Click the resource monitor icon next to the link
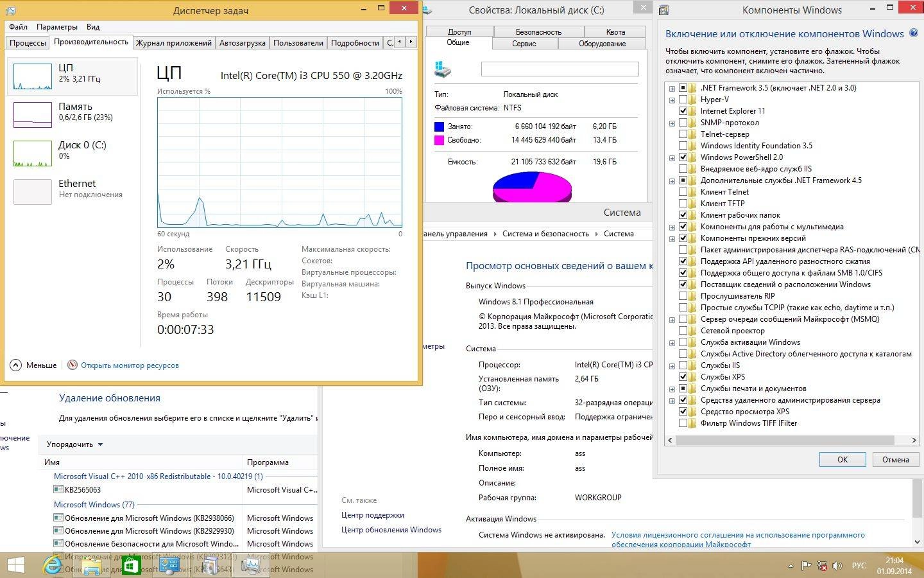Screen dimensions: 924x578 coord(73,365)
